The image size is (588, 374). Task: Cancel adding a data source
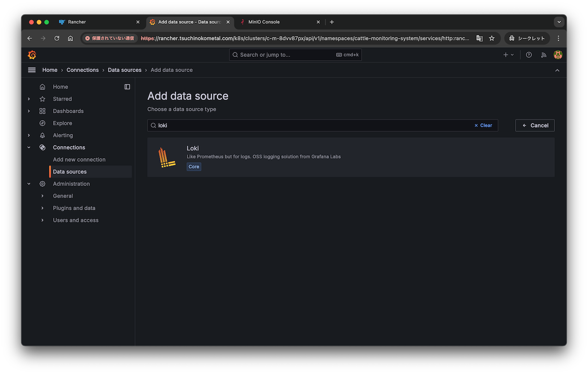[x=535, y=125]
